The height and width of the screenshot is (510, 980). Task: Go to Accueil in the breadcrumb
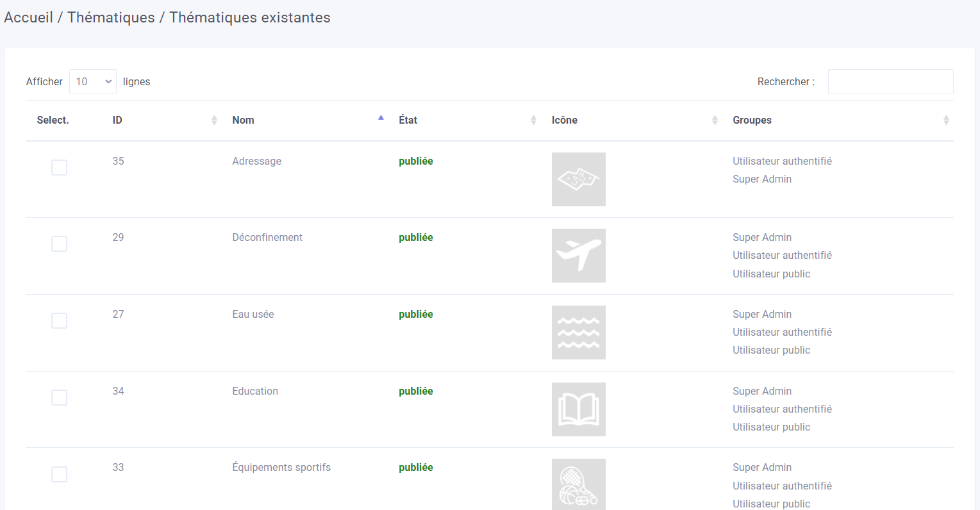(x=28, y=17)
